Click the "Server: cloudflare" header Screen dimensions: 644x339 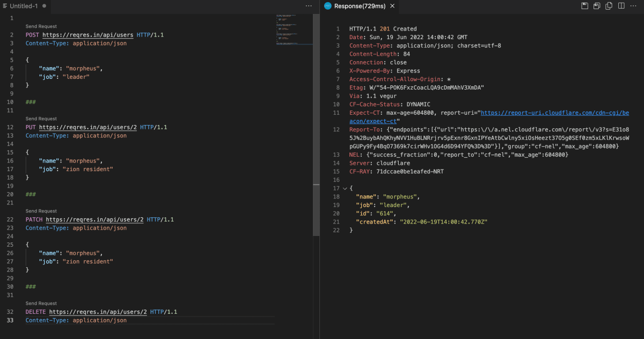click(x=379, y=163)
